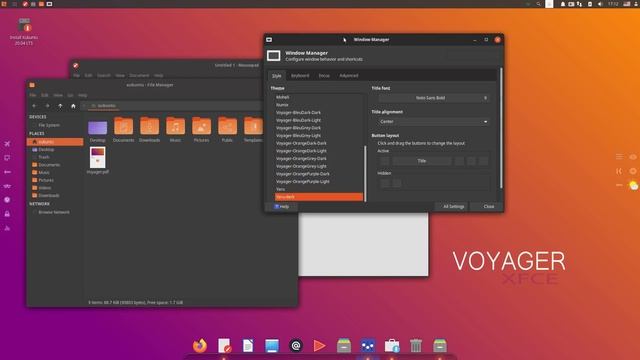Open the purple Desktop folder icon in file pane
Viewport: 640px width, 360px height.
pos(98,127)
